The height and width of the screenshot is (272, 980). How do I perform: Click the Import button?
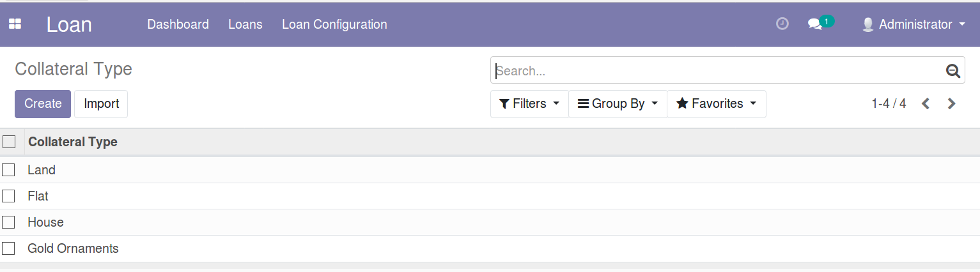tap(101, 103)
